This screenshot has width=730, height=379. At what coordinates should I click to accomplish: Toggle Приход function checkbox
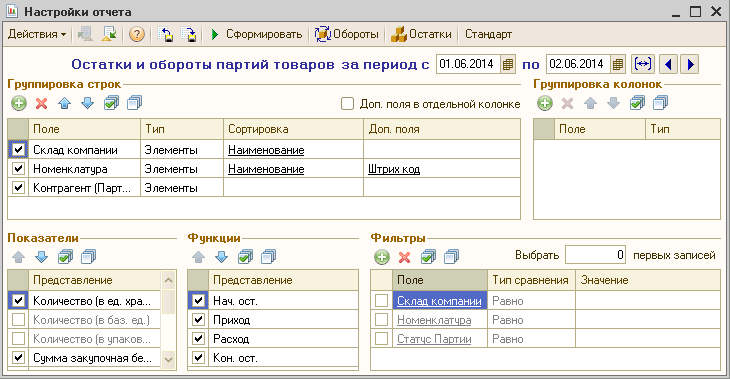click(198, 320)
